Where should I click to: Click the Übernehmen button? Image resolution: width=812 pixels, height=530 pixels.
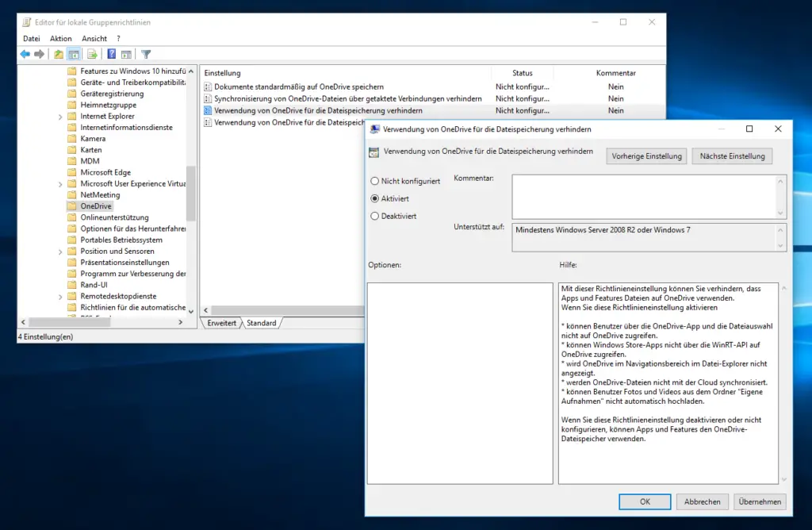(x=760, y=501)
